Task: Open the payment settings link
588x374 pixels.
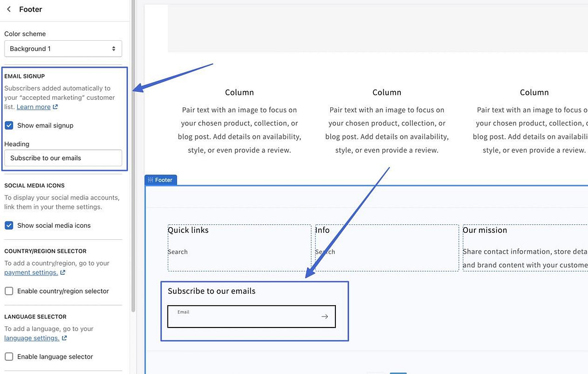Action: [31, 272]
